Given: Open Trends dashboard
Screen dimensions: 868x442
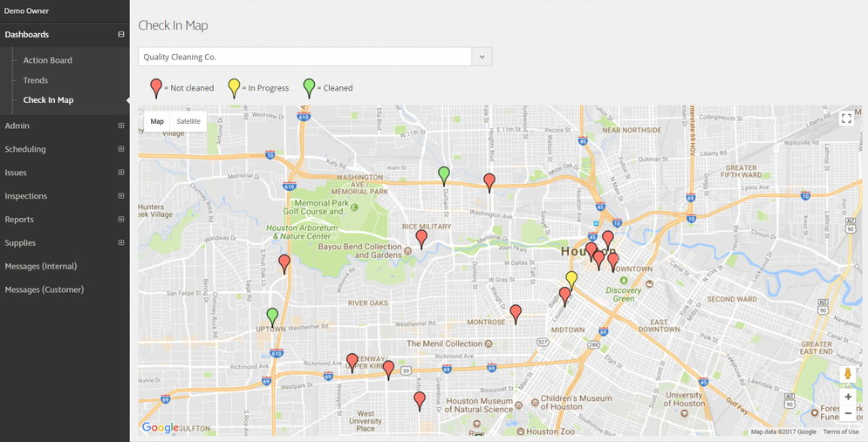Looking at the screenshot, I should coord(36,80).
